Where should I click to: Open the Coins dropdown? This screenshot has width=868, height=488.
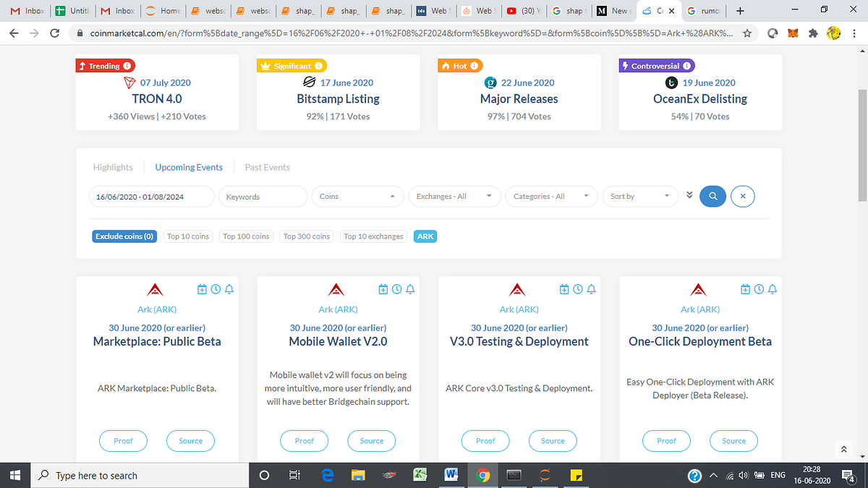point(357,196)
